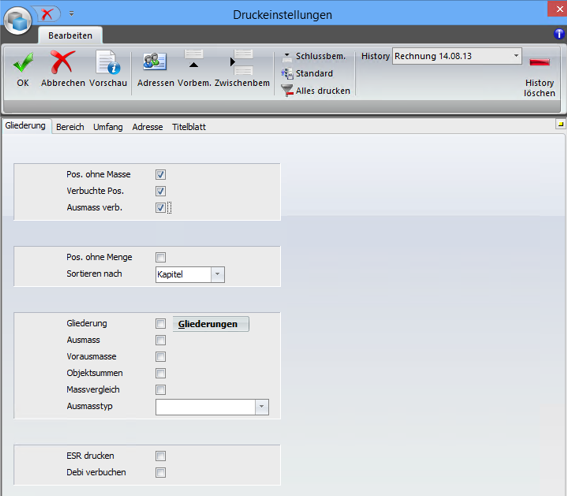The height and width of the screenshot is (496, 567).
Task: Open the Vorschau preview icon
Action: (108, 62)
